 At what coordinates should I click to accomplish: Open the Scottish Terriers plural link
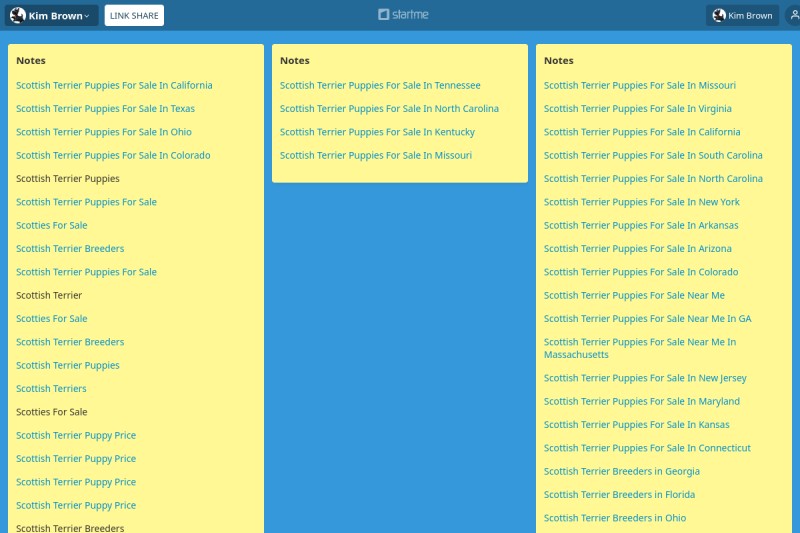pos(51,389)
